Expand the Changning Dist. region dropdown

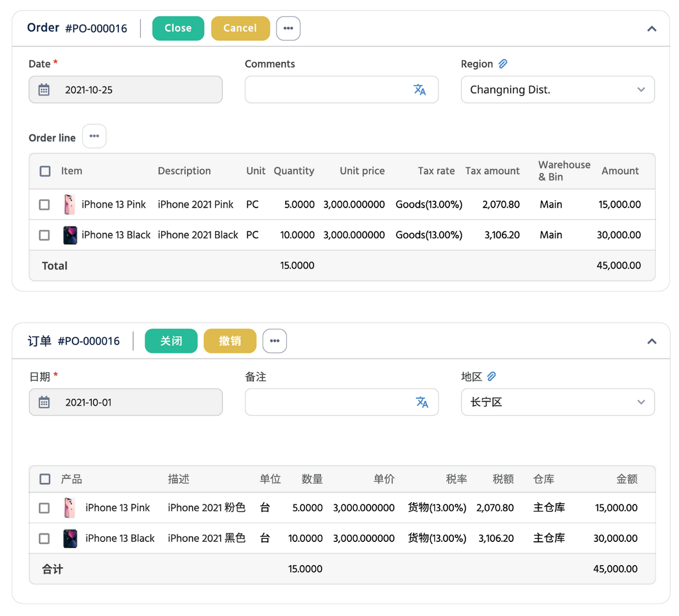pyautogui.click(x=641, y=90)
